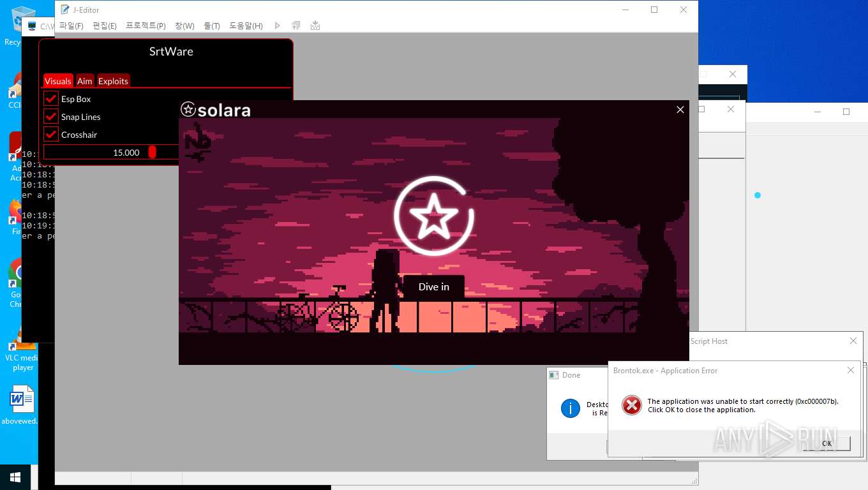
Task: Click the download/deploy icon in J-Editor toolbar
Action: [x=315, y=26]
